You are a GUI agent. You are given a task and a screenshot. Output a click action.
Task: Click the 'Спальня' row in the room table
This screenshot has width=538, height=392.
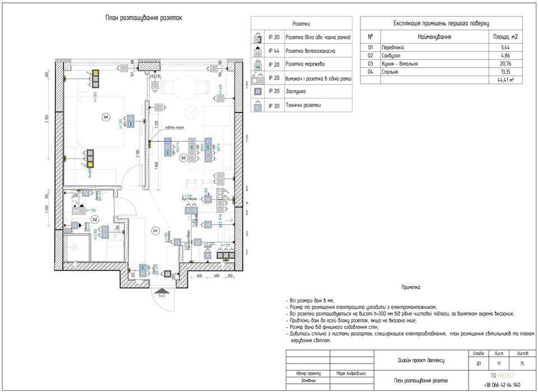pos(441,72)
